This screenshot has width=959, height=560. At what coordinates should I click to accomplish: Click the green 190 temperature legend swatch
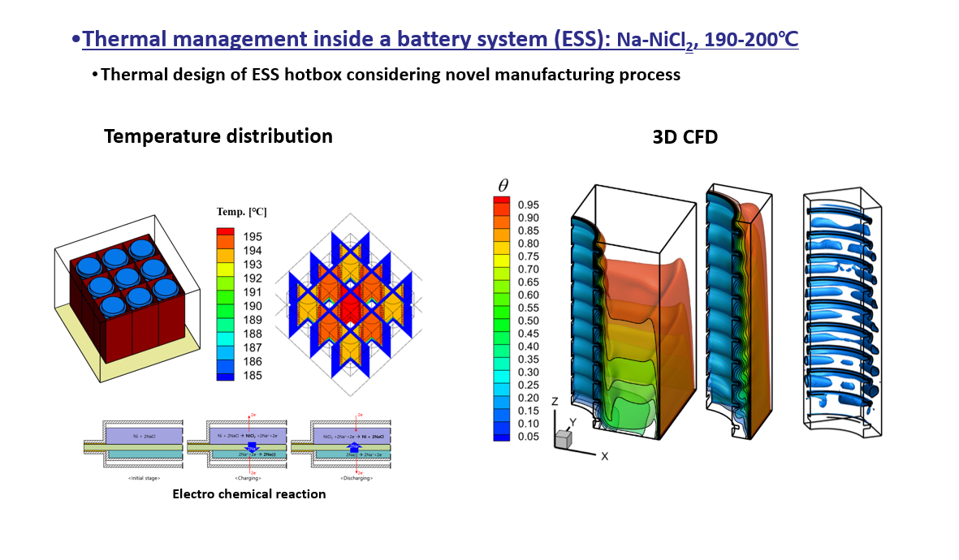[225, 306]
